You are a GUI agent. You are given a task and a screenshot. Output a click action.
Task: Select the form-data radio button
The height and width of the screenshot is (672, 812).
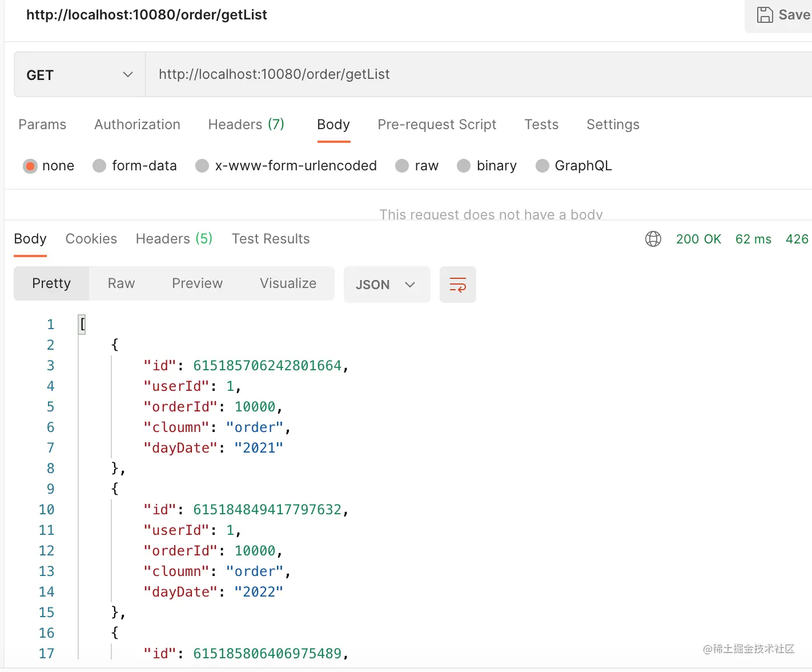pos(99,166)
